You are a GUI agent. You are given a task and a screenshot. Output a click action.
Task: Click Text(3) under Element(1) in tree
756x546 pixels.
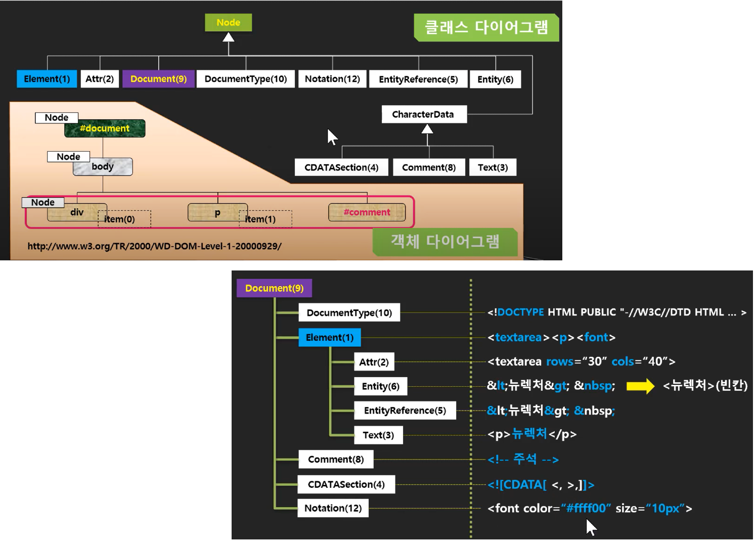378,435
